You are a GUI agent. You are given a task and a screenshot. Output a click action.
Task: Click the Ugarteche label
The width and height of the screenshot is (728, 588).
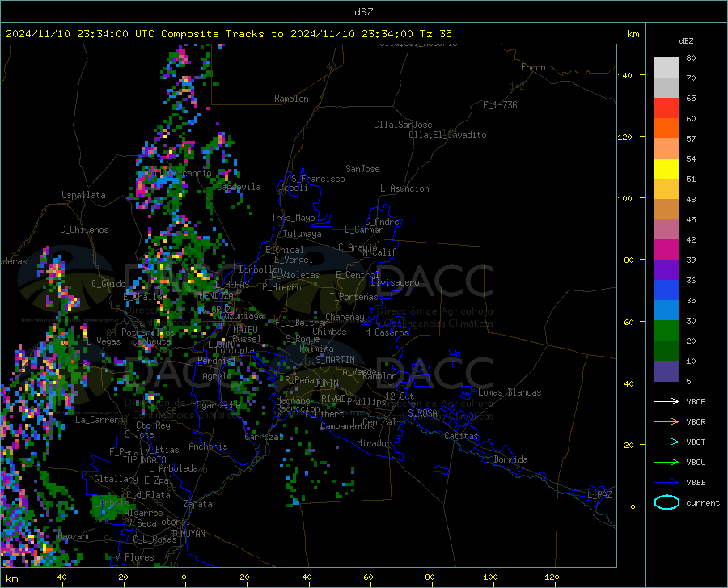(x=218, y=404)
